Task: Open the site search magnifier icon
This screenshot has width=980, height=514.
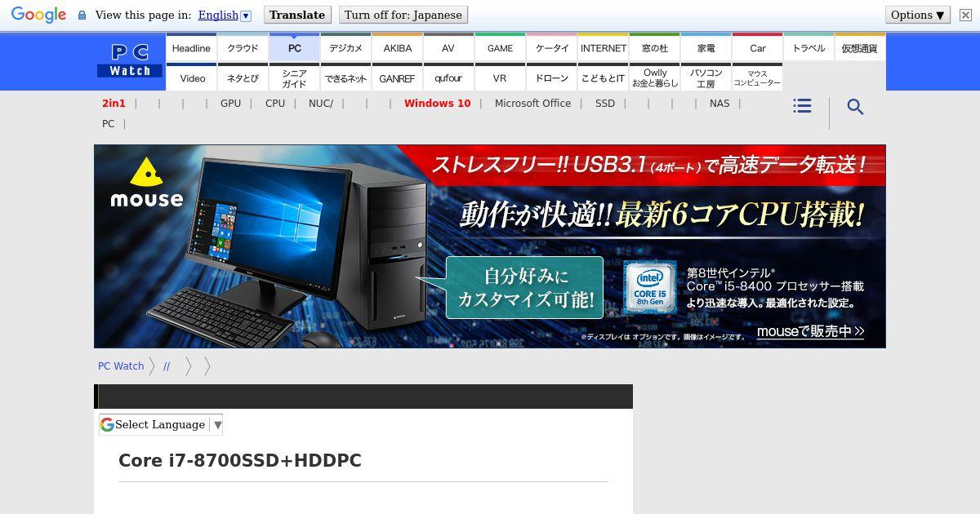Action: 855,107
